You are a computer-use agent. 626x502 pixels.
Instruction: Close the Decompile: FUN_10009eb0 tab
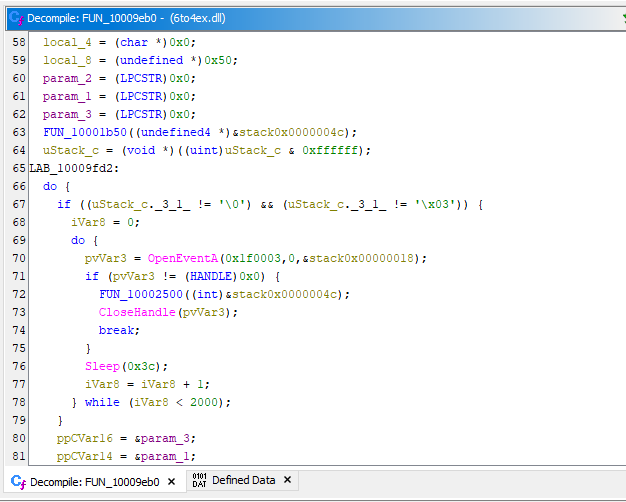coord(171,482)
